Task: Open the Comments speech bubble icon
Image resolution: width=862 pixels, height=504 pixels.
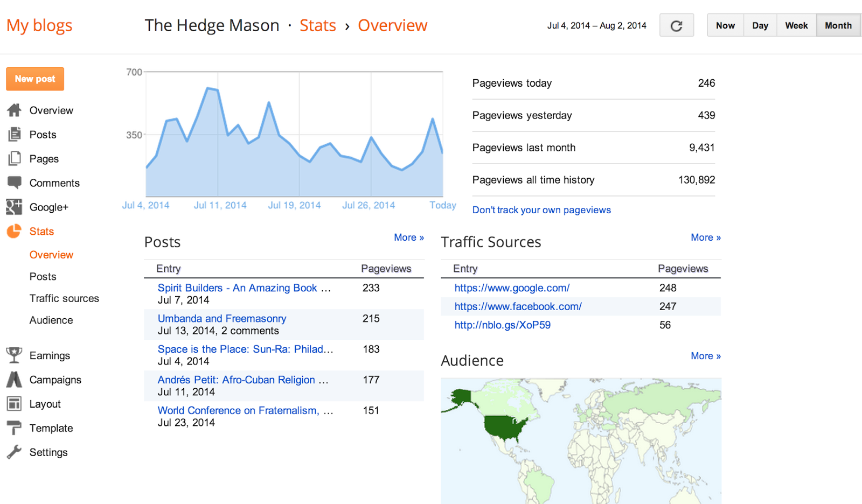Action: pyautogui.click(x=14, y=183)
